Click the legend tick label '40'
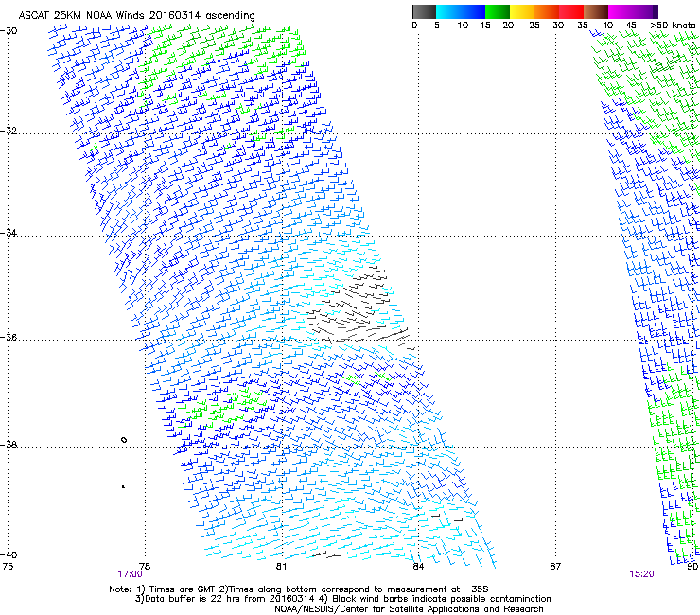 coord(608,25)
